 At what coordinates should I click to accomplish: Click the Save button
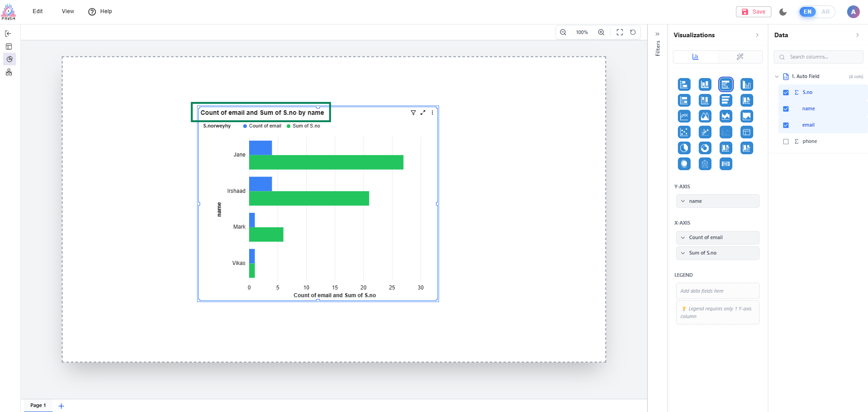point(753,12)
